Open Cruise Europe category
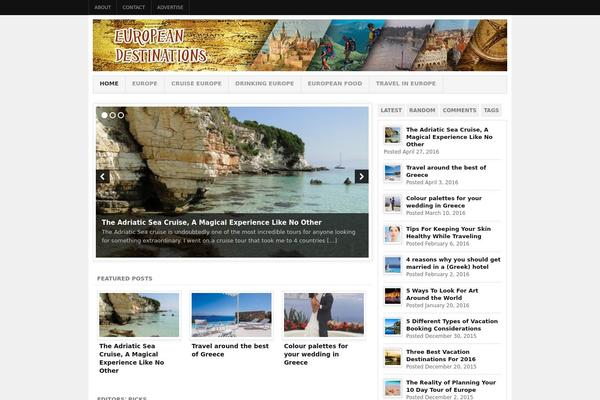Image resolution: width=600 pixels, height=400 pixels. [196, 83]
